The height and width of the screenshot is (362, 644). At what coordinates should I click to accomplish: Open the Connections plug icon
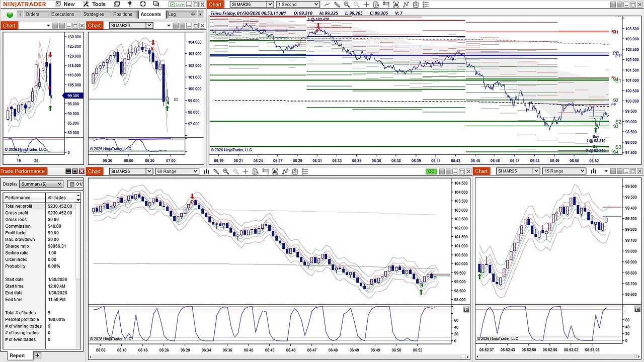point(130,4)
